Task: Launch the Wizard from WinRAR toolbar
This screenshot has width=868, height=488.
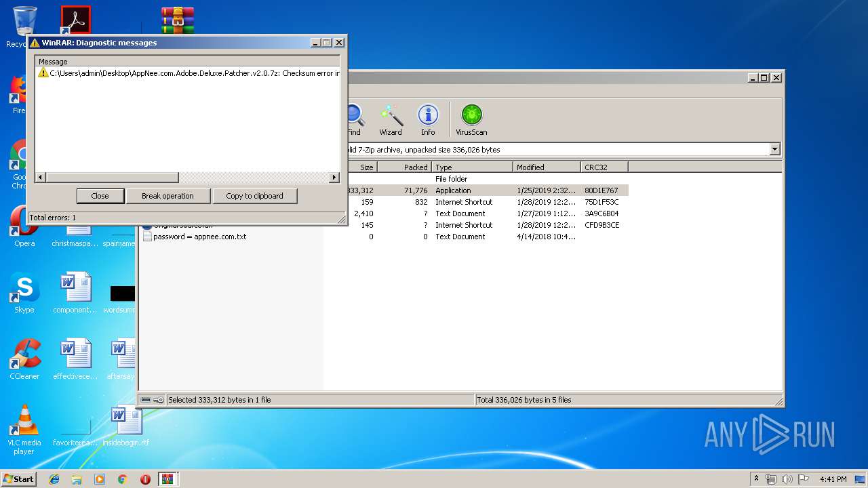Action: [x=391, y=120]
